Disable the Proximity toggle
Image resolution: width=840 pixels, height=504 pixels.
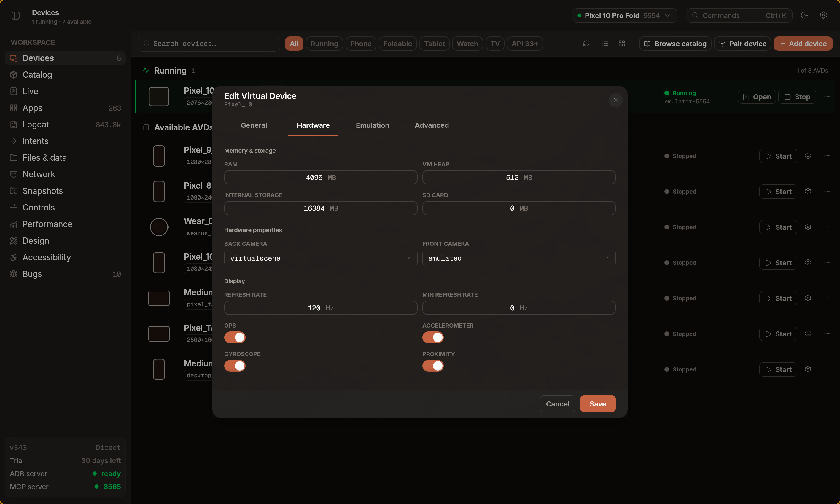433,366
